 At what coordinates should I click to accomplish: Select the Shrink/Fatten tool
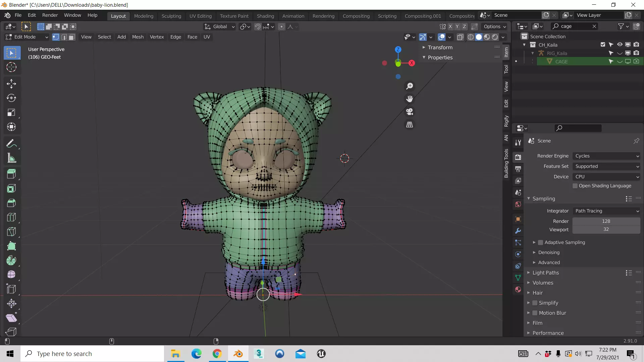[11, 304]
